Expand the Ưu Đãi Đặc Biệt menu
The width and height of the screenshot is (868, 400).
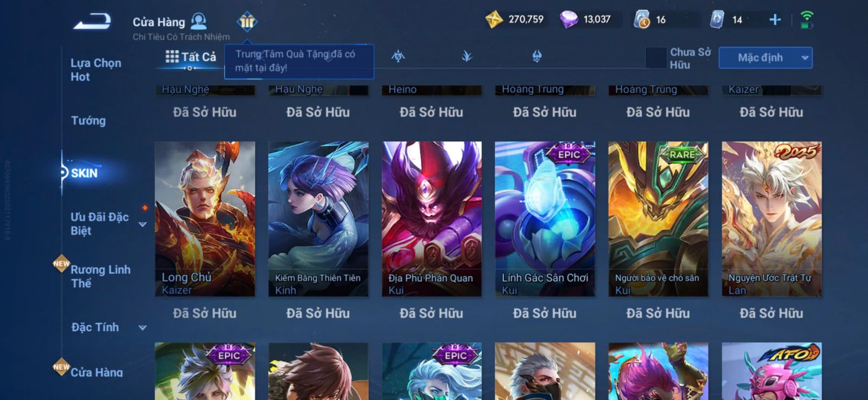[x=143, y=224]
